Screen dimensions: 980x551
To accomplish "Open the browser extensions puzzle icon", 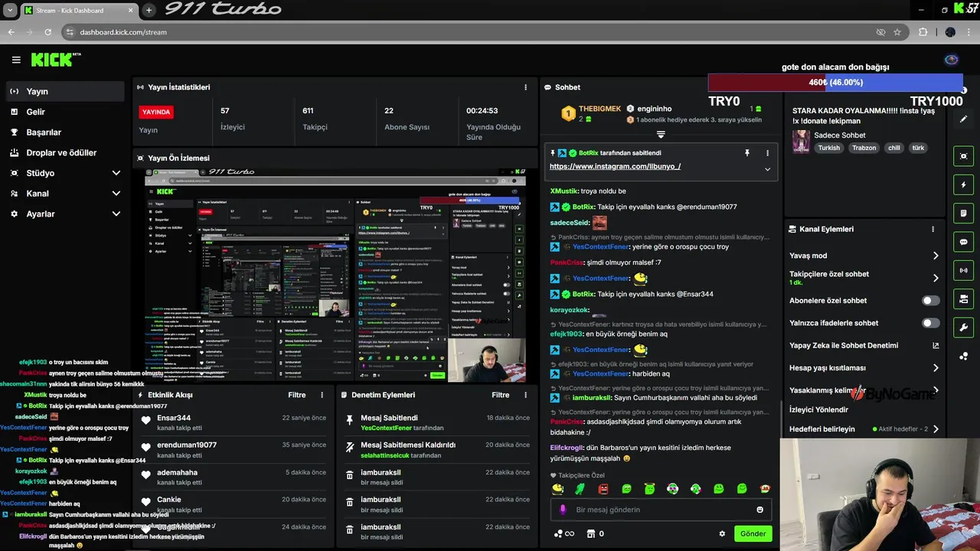I will point(923,32).
